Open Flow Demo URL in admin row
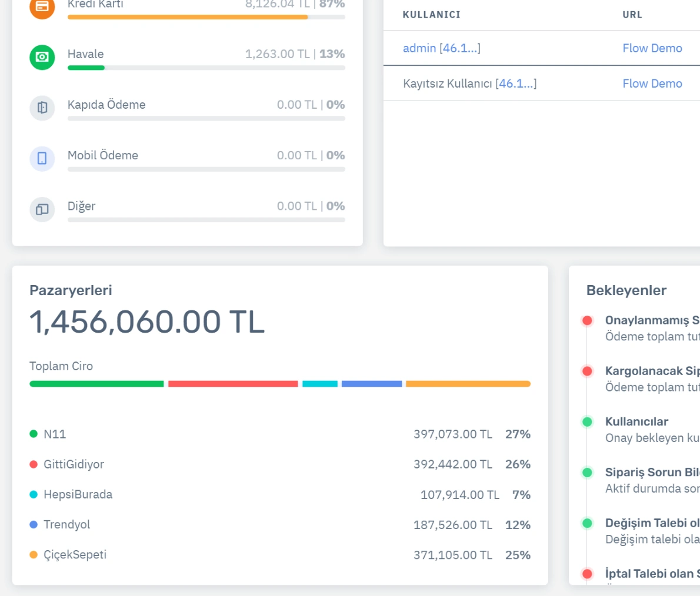Screen dimensions: 700x596 (x=652, y=48)
